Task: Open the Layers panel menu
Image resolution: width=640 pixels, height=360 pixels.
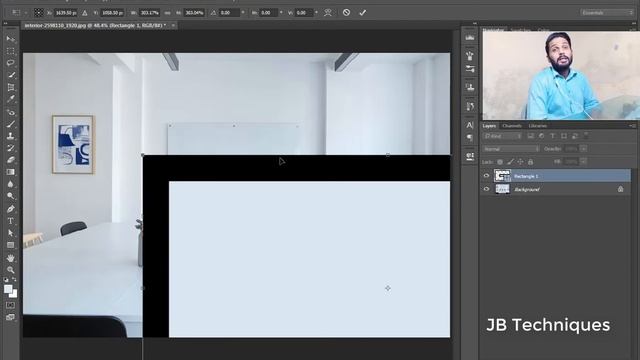Action: [632, 126]
